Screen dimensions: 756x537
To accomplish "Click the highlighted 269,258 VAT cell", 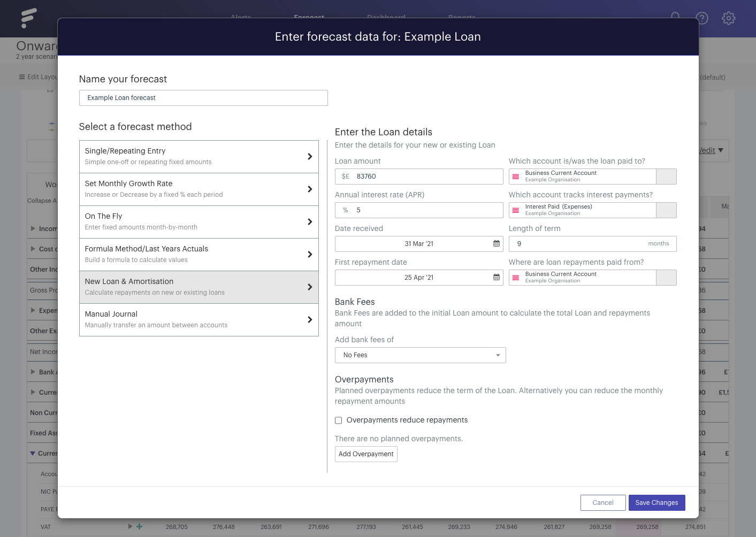I will point(647,527).
